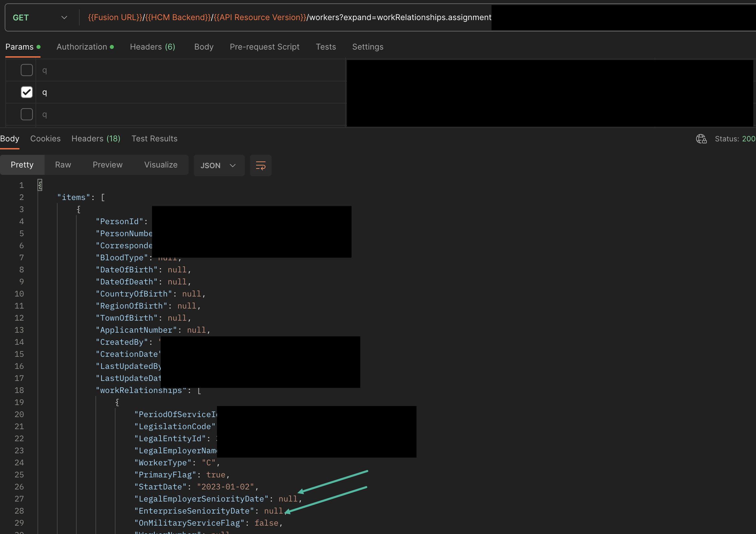Switch to the Pre-request Script tab
This screenshot has width=756, height=534.
(264, 47)
